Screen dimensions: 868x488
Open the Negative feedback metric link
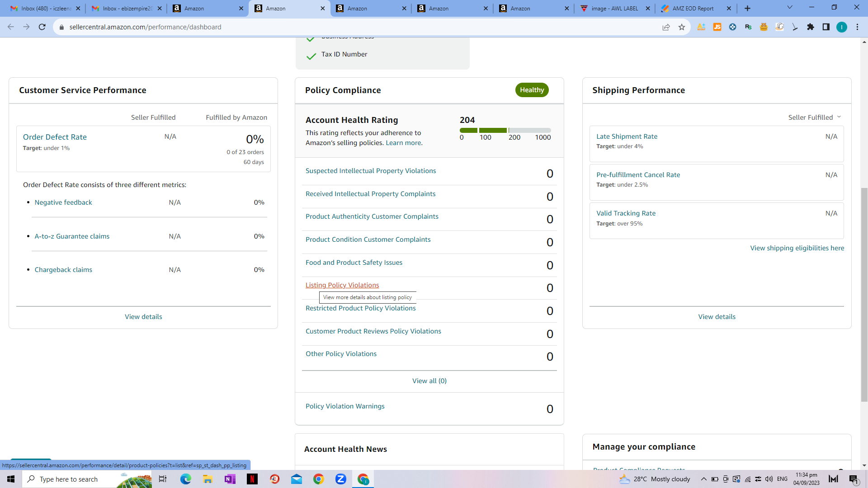63,202
